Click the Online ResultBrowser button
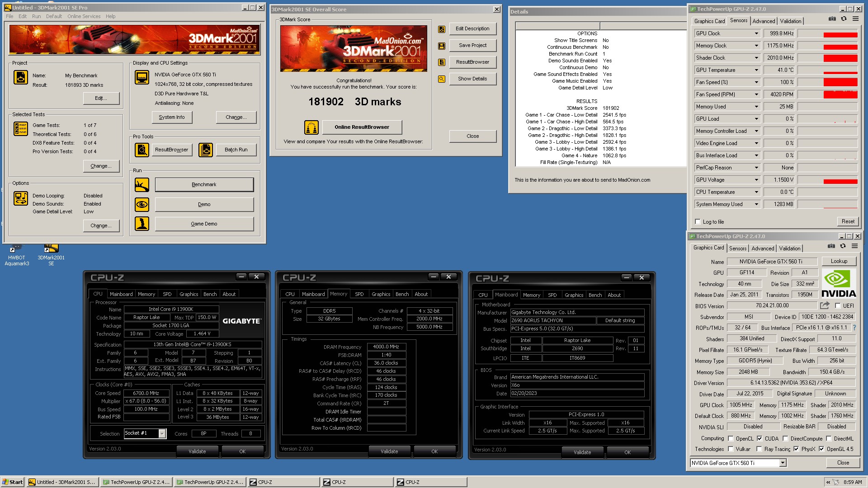Viewport: 868px width, 488px height. tap(362, 127)
